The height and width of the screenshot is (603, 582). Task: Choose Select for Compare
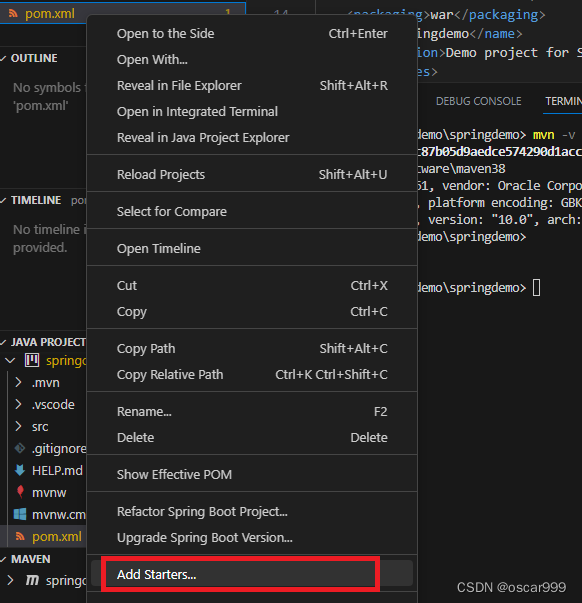(x=252, y=212)
